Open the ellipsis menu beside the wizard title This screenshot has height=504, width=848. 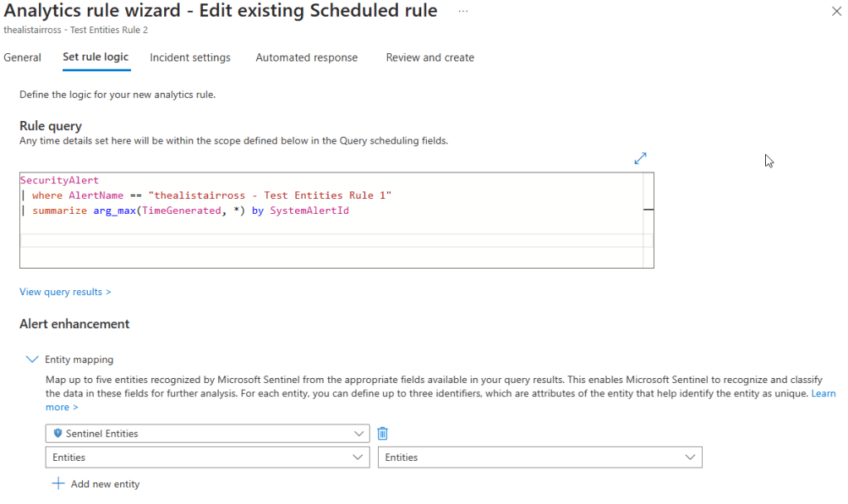(x=463, y=11)
